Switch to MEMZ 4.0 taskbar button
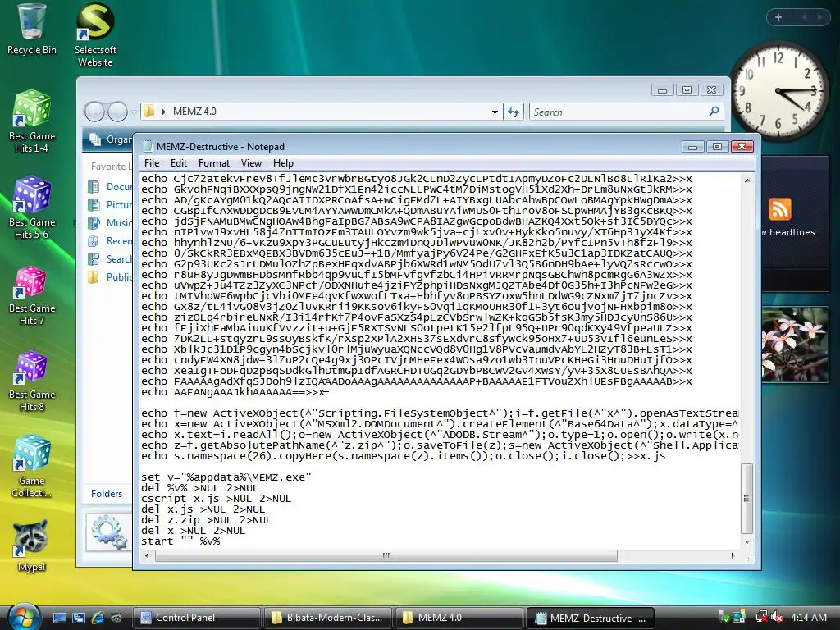The height and width of the screenshot is (630, 840). coord(459,618)
